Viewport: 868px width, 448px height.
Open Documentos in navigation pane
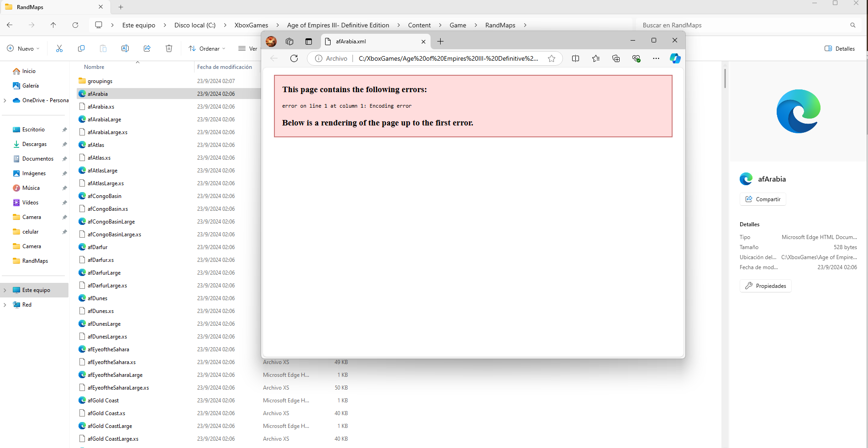click(x=38, y=159)
